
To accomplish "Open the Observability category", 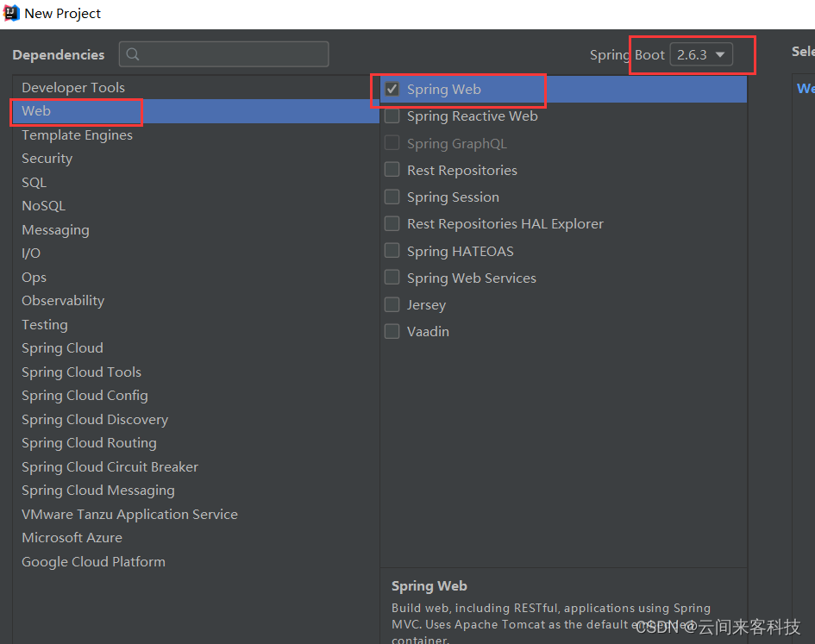I will (x=196, y=300).
